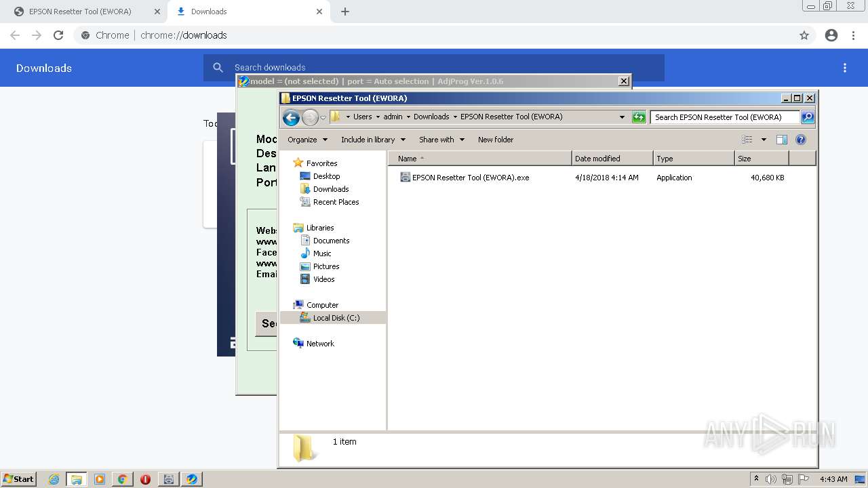Open the Organize menu

coord(308,140)
